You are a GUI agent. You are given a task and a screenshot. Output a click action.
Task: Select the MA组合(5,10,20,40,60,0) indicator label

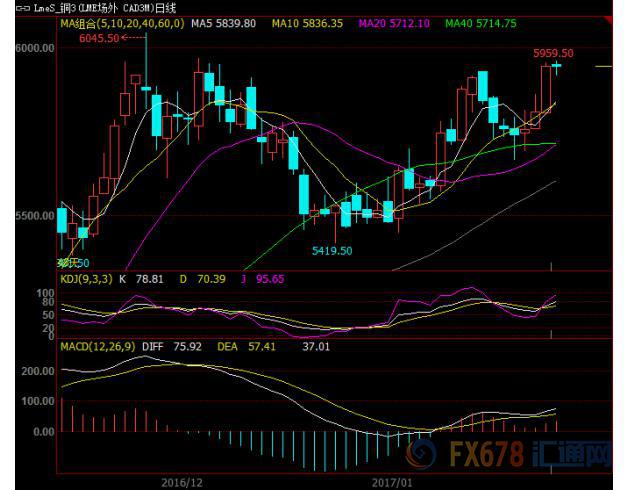coord(122,23)
